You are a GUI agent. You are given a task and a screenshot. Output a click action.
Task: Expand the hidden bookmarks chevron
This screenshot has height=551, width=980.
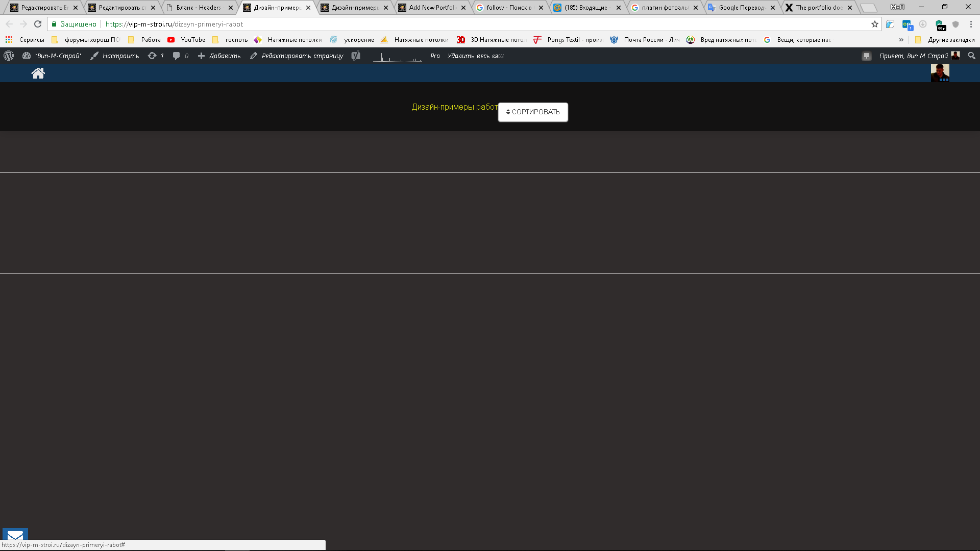pos(901,40)
